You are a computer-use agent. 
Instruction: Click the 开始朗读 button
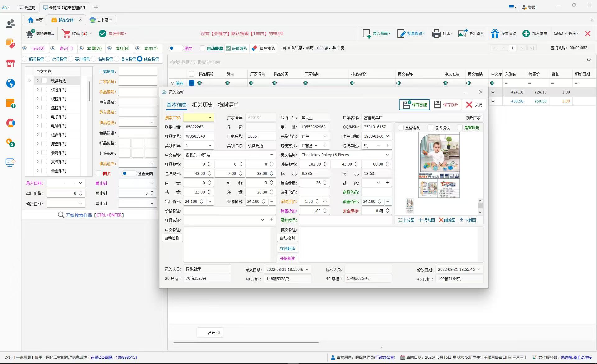tap(287, 258)
